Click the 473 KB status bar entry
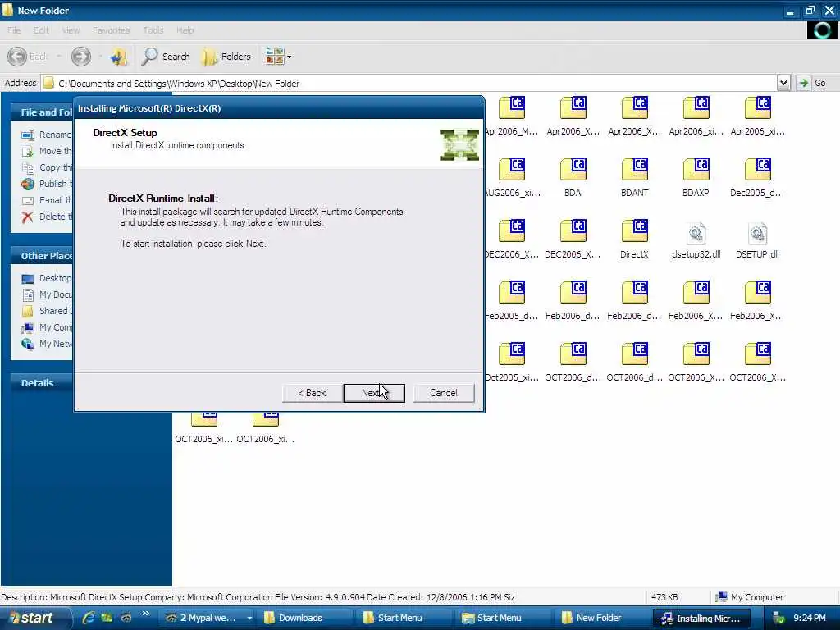Screen dimensions: 840x630 coord(664,597)
